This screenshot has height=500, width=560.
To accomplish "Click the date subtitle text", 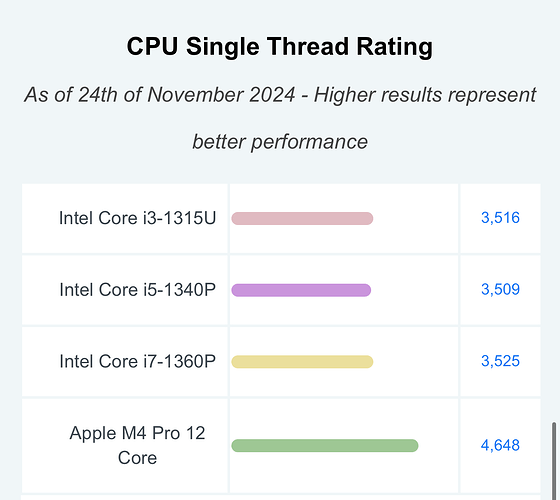I will click(280, 95).
